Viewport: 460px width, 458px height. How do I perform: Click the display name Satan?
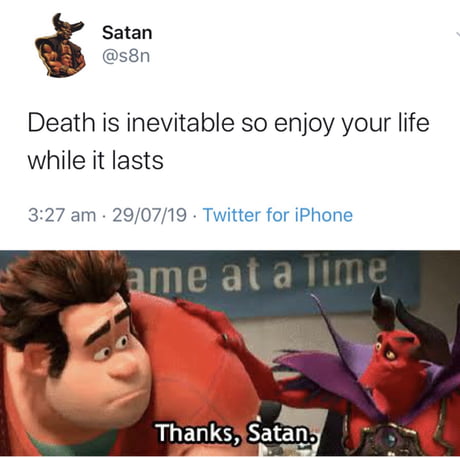click(127, 33)
